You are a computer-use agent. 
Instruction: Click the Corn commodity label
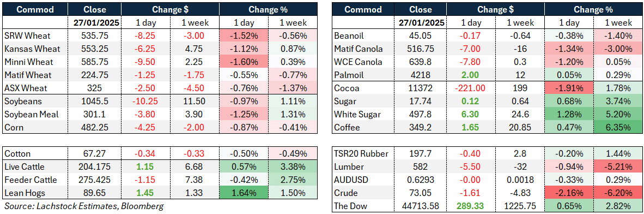14,128
